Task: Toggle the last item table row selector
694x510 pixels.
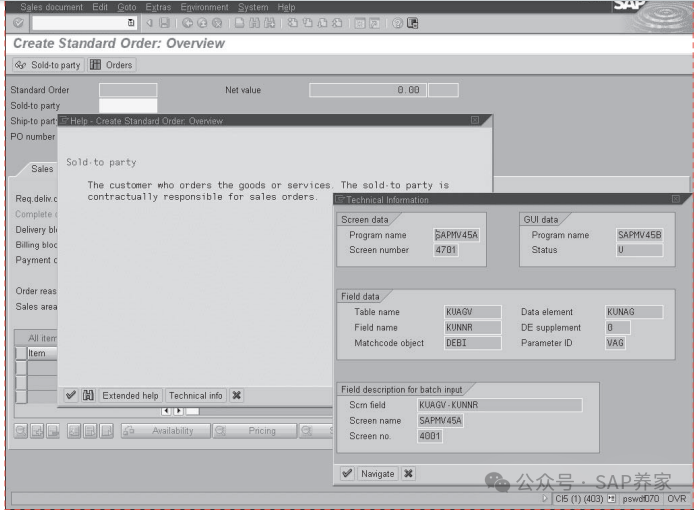Action: point(21,396)
